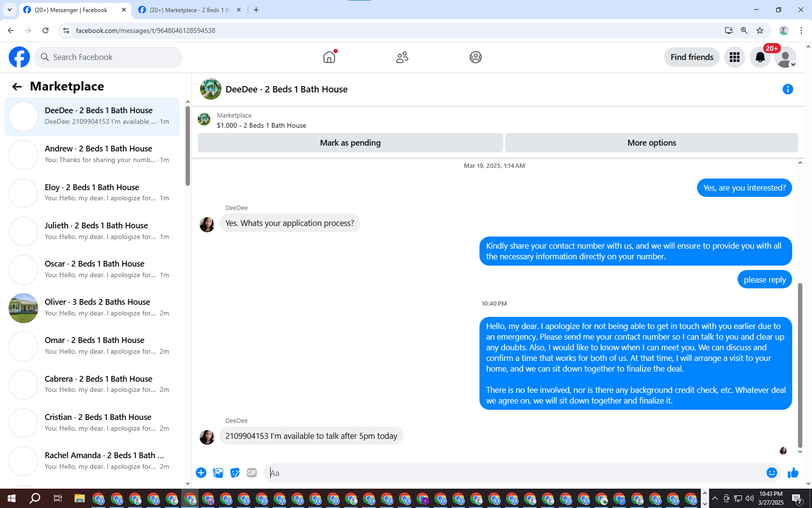Open more actions plus icon
This screenshot has width=812, height=508.
coord(201,473)
